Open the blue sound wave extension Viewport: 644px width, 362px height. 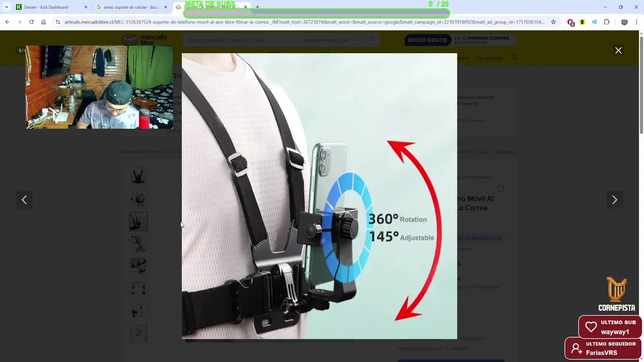coord(594,22)
